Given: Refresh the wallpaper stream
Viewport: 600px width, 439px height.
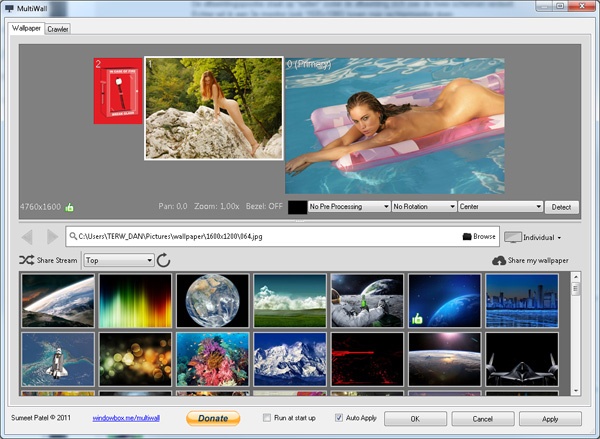Looking at the screenshot, I should [164, 261].
